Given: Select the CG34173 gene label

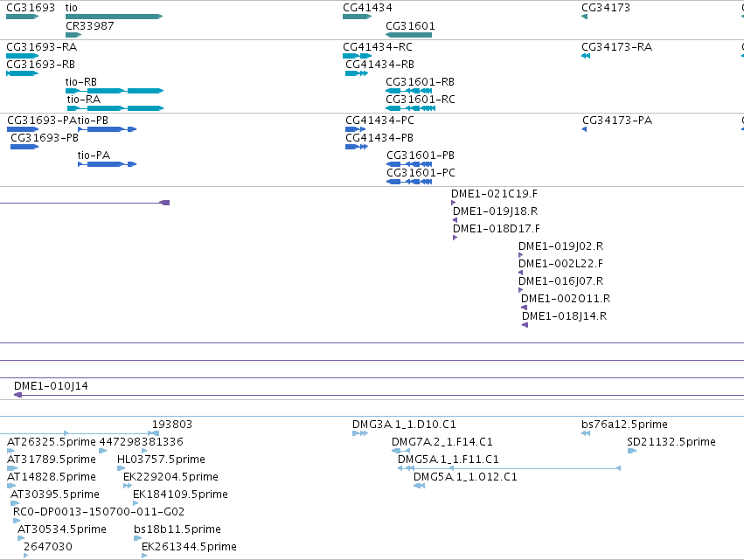Looking at the screenshot, I should coord(606,8).
